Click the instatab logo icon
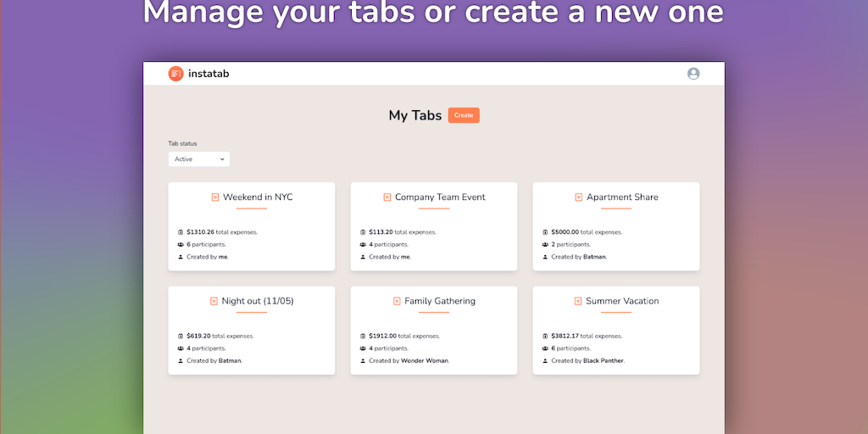 [175, 74]
